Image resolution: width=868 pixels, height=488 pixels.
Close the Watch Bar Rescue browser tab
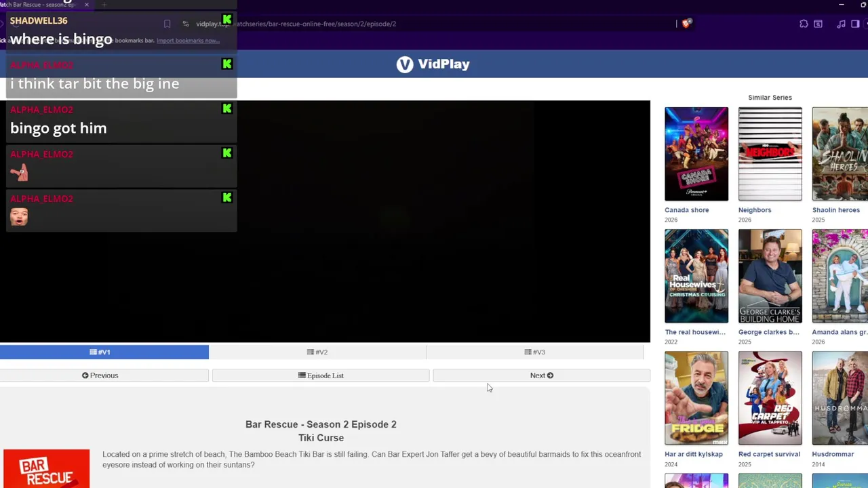point(87,5)
